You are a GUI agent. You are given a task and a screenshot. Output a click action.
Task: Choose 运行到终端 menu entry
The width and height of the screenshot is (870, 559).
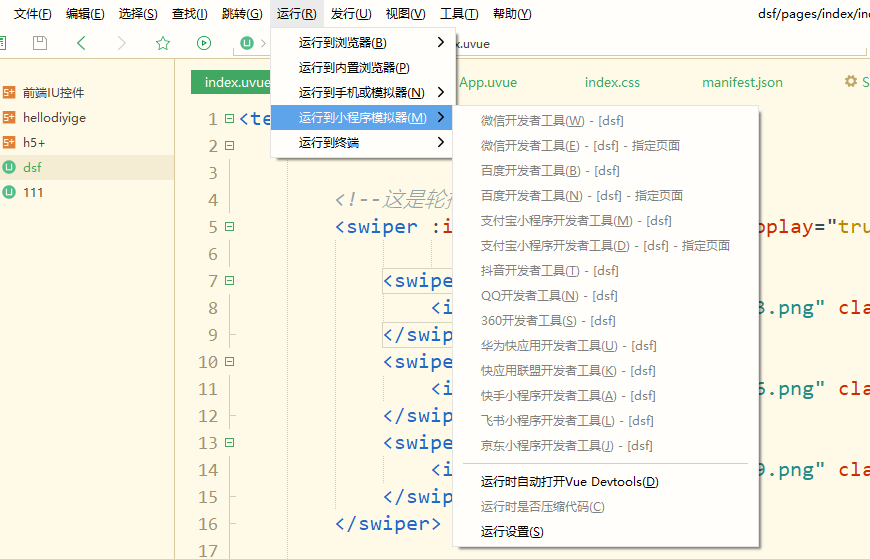point(363,142)
